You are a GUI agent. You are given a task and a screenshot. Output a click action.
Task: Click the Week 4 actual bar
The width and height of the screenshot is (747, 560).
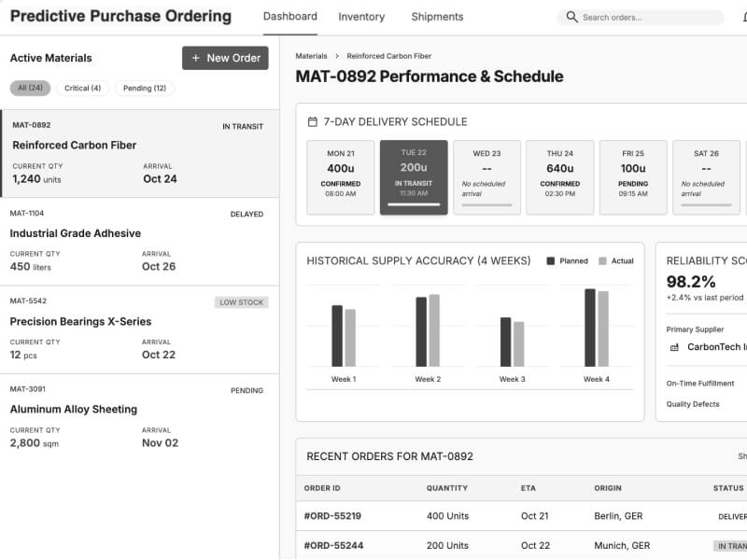tap(603, 329)
